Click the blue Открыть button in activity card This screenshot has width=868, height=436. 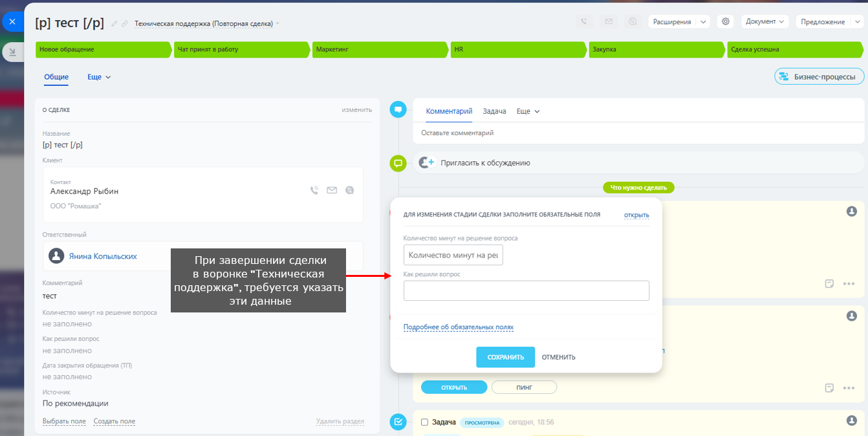pyautogui.click(x=454, y=387)
